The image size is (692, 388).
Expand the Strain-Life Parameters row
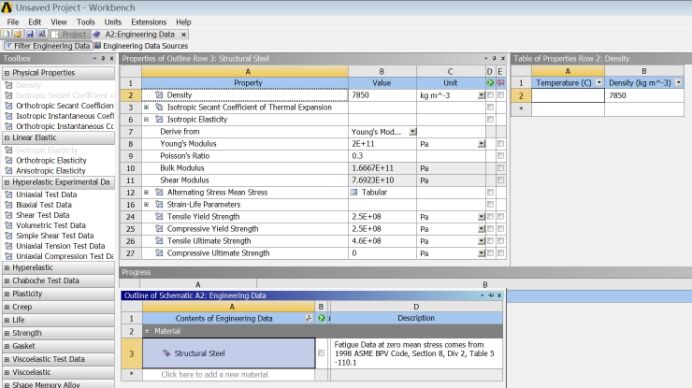146,204
